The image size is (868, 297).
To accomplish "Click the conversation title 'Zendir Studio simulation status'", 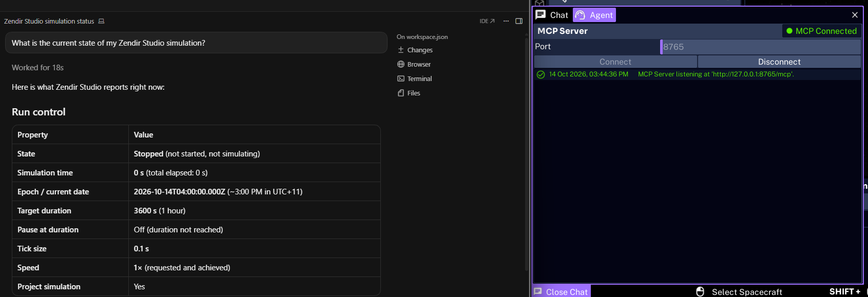I will point(49,21).
